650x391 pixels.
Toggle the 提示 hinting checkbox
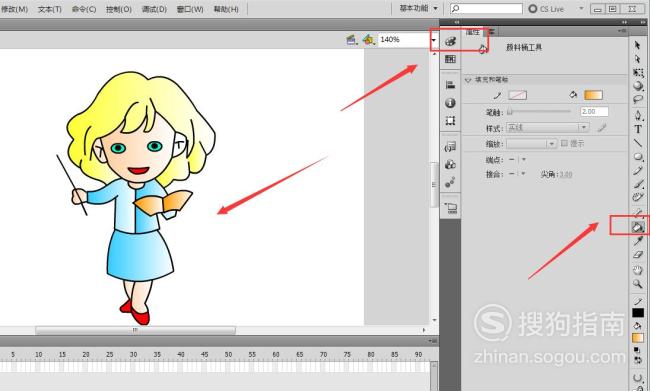click(564, 143)
